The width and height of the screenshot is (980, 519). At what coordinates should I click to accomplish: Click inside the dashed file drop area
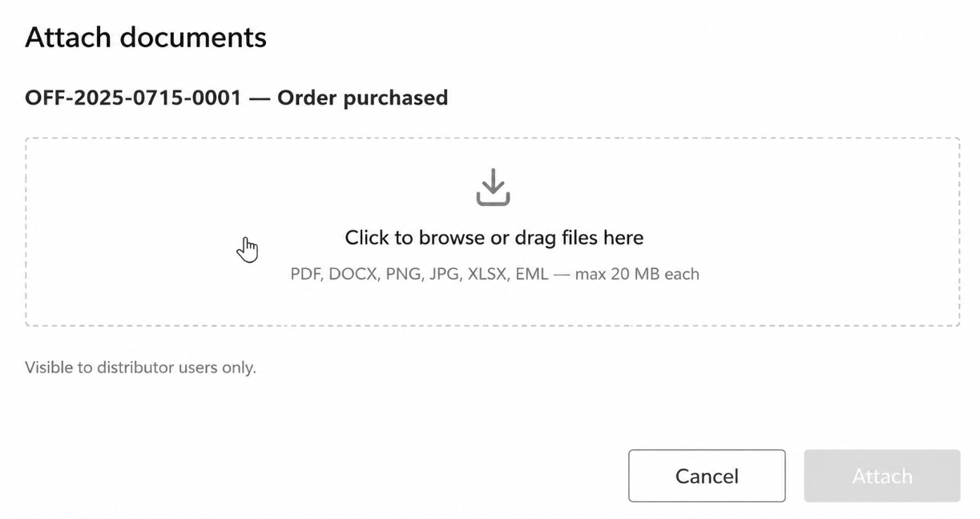tap(493, 232)
